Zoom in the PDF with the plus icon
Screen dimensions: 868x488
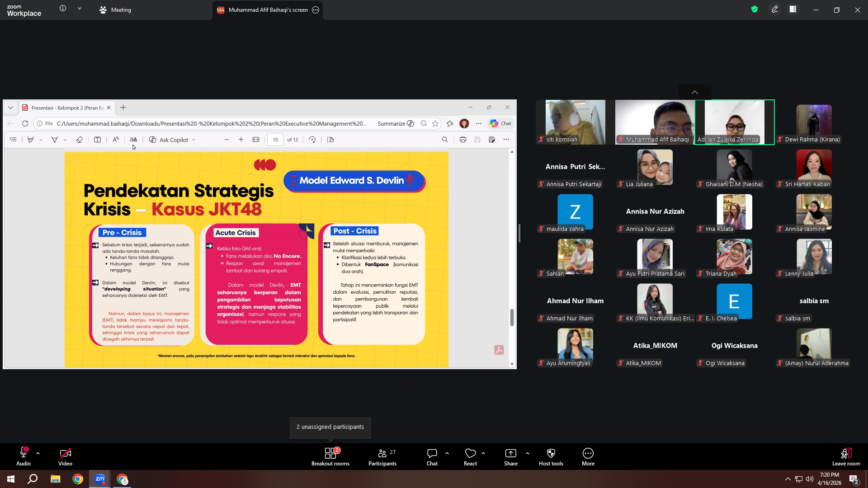pos(241,140)
